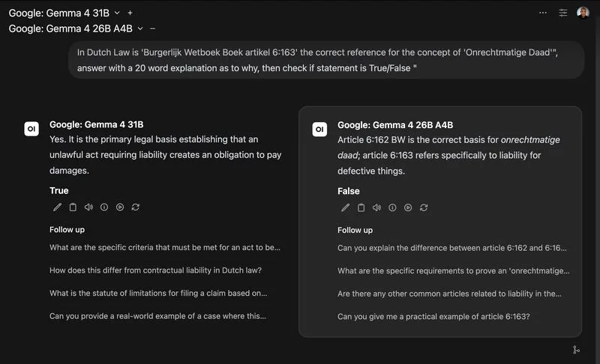600x364 pixels.
Task: Open the chat controls sliders icon
Action: point(563,13)
